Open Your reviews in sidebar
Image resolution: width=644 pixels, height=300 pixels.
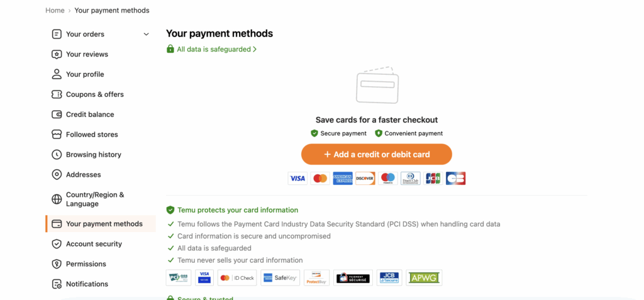tap(87, 54)
